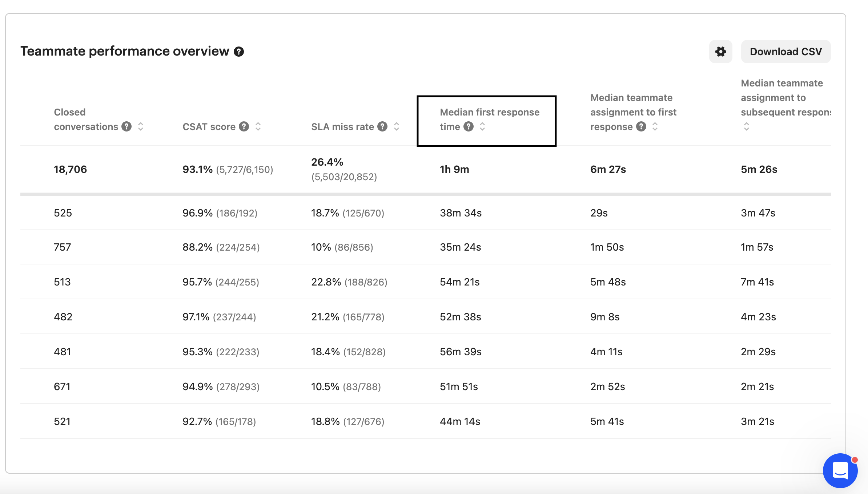Open help icon for Closed conversations

coord(126,126)
